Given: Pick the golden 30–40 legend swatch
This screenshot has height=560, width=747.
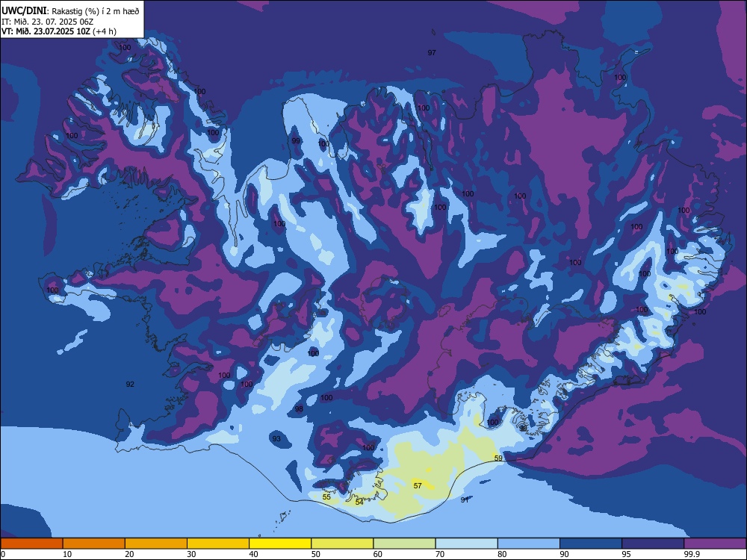Looking at the screenshot, I should tap(218, 544).
